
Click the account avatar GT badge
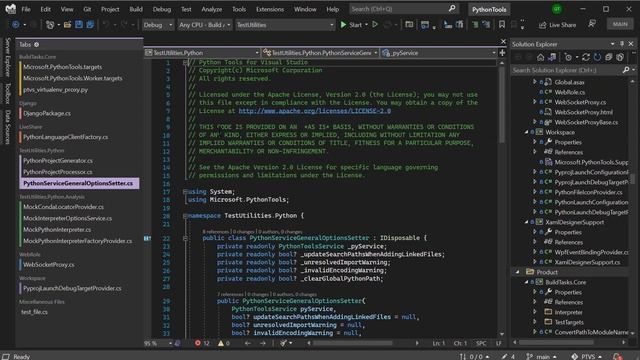pyautogui.click(x=557, y=9)
